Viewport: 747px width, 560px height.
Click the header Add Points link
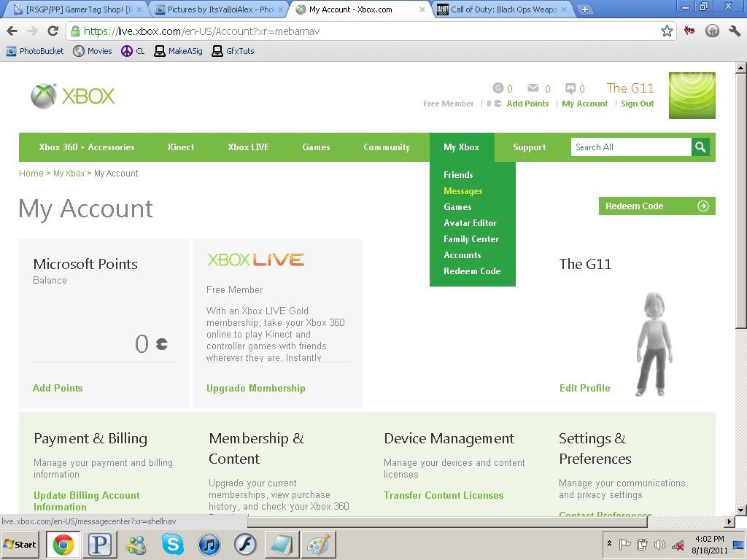coord(527,104)
